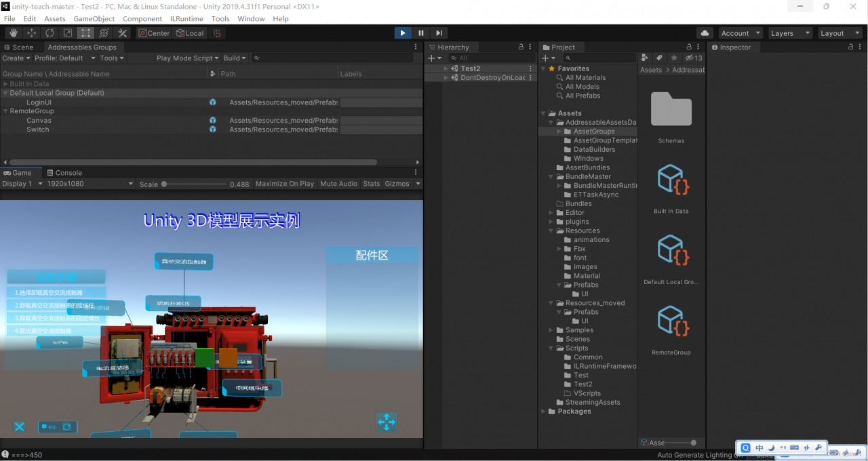
Task: Open the Display 1 dropdown
Action: point(22,184)
